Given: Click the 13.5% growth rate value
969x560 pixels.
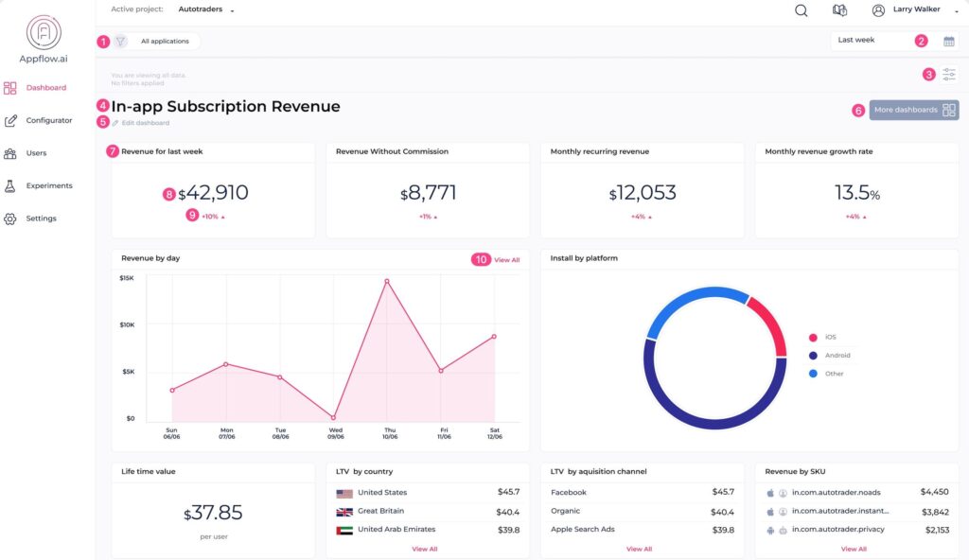Looking at the screenshot, I should [857, 193].
